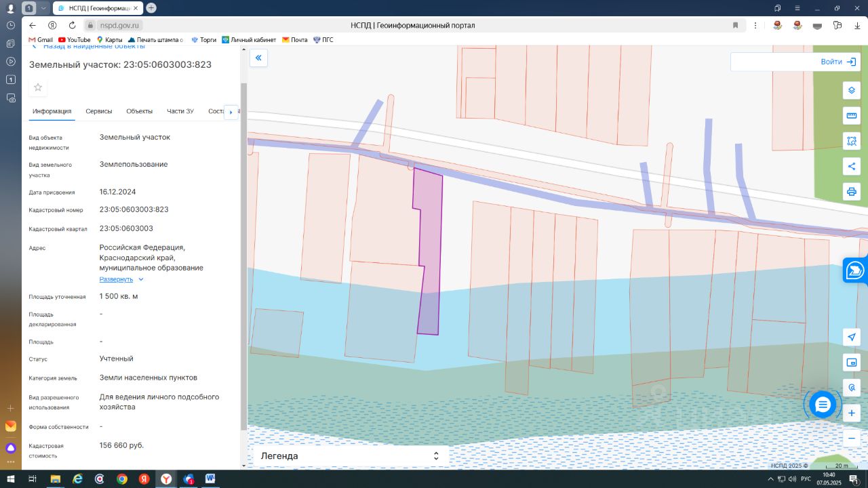Open the blue feedback widget at right edge

[855, 270]
